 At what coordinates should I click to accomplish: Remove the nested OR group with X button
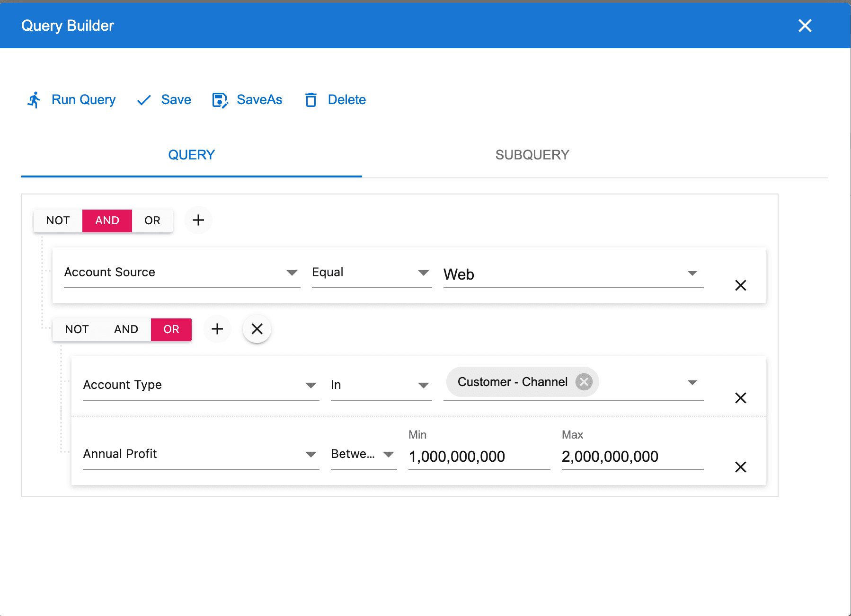[257, 329]
